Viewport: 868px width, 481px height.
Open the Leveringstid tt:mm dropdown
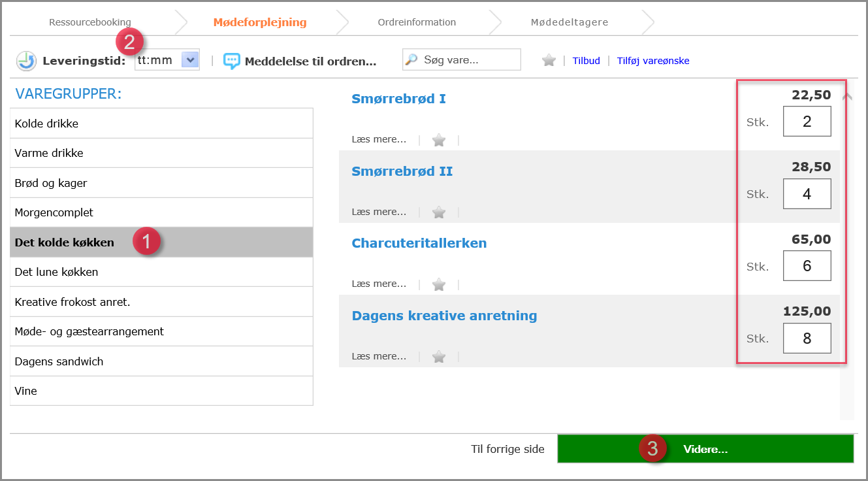click(x=167, y=60)
